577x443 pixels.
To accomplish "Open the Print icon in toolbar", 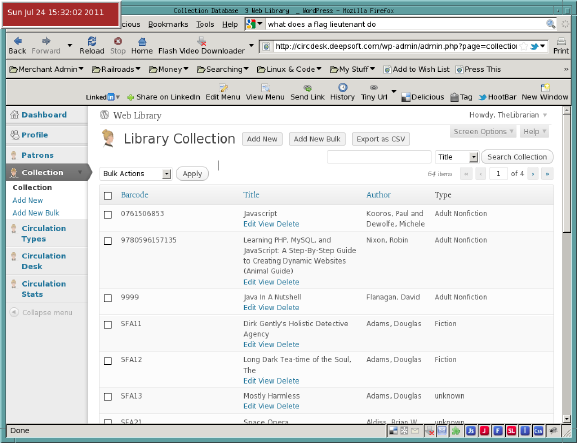I will (561, 41).
